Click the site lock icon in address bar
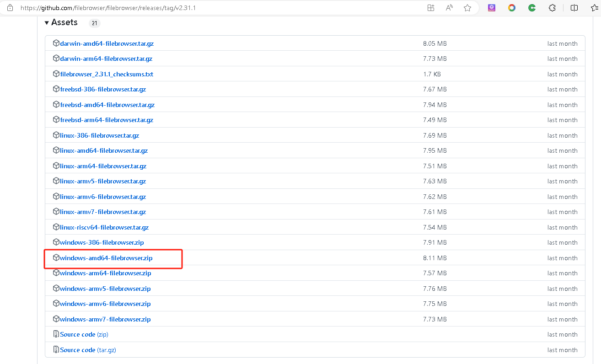Viewport: 601px width, 364px height. coord(10,8)
